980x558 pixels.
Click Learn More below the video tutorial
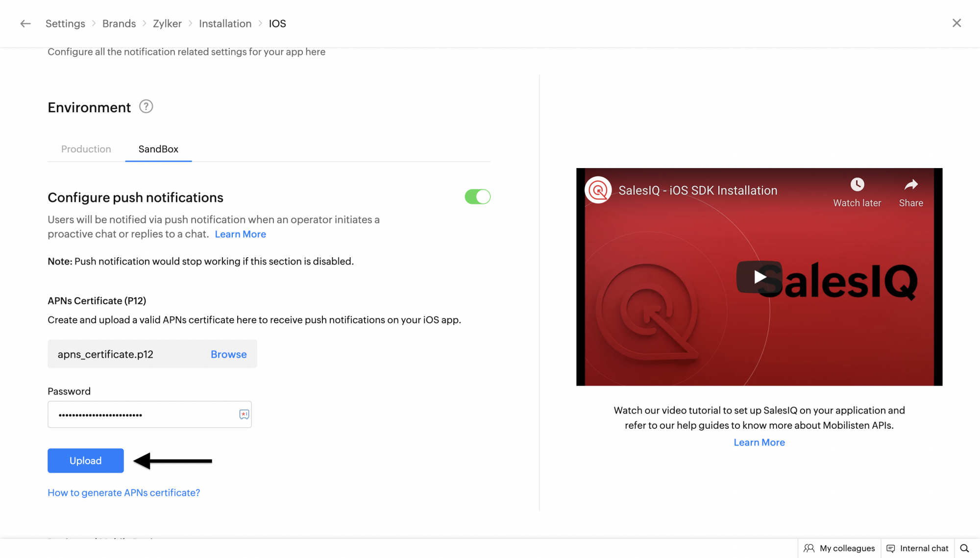click(x=759, y=442)
